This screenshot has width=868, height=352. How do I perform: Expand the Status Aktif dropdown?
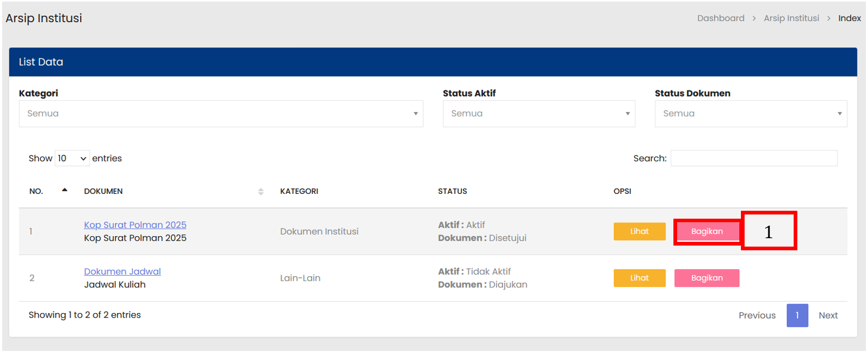(538, 114)
